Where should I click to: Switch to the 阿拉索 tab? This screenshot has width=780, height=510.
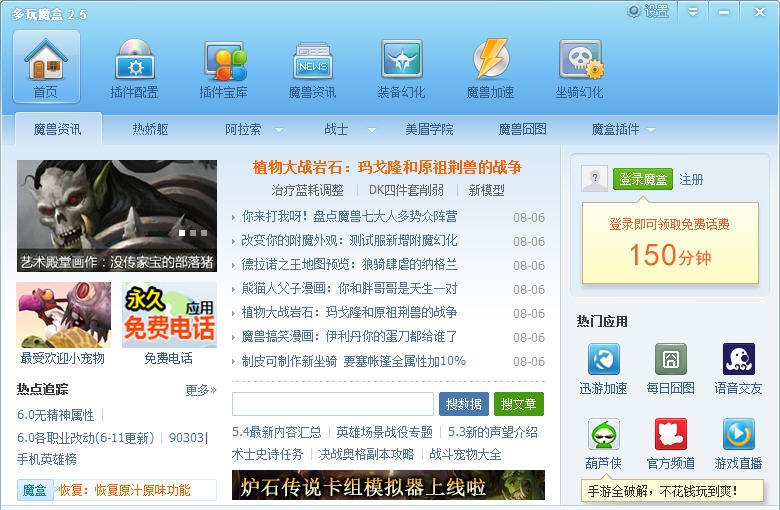[x=243, y=129]
